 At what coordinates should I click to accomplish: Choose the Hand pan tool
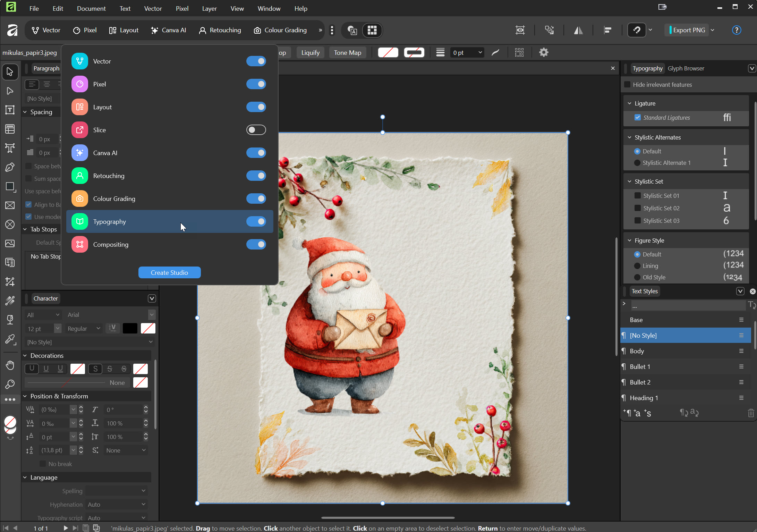pyautogui.click(x=10, y=365)
